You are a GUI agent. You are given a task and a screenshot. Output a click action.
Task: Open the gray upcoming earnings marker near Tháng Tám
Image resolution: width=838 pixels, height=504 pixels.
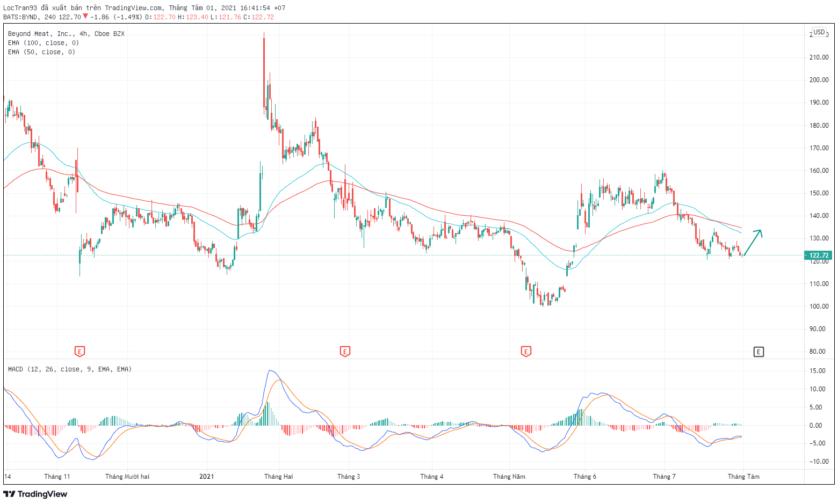pos(758,352)
